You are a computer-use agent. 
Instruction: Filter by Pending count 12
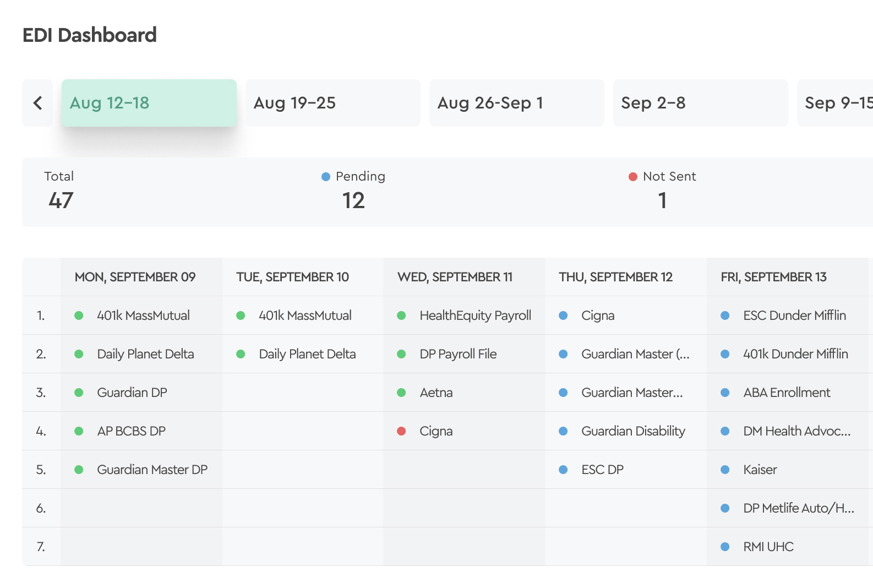353,200
